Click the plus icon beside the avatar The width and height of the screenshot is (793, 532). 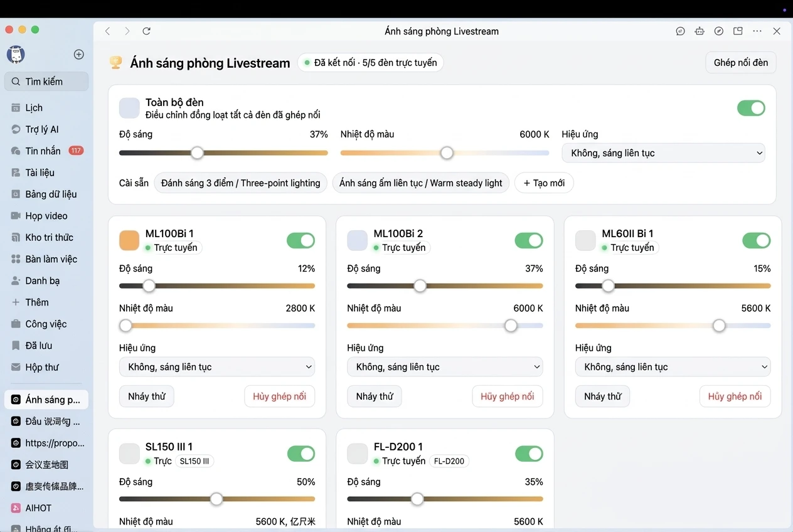coord(79,55)
